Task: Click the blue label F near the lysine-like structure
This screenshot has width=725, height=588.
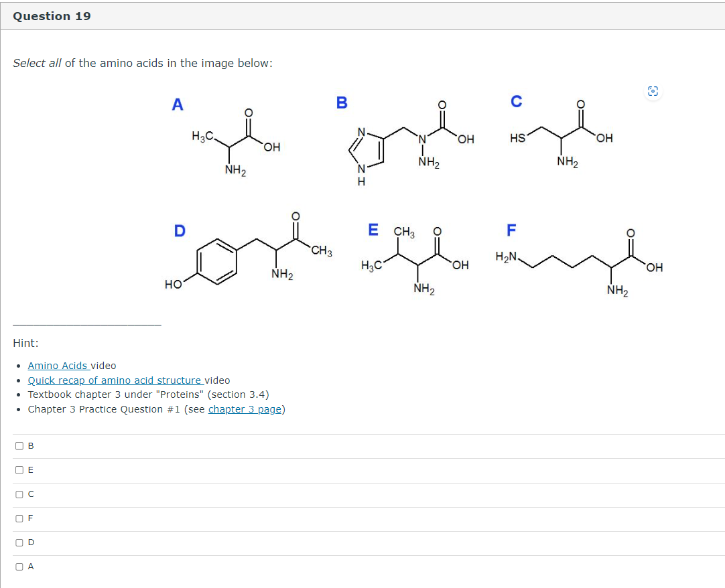Action: [x=511, y=230]
